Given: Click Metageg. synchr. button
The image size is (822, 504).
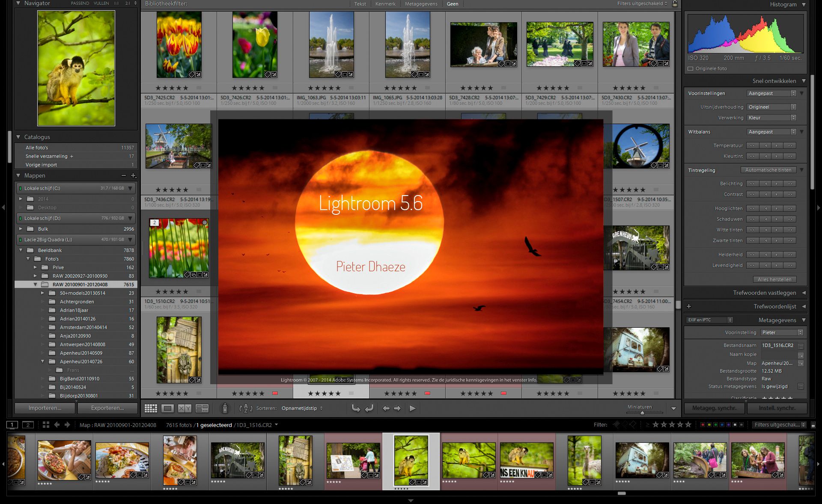Looking at the screenshot, I should point(714,408).
